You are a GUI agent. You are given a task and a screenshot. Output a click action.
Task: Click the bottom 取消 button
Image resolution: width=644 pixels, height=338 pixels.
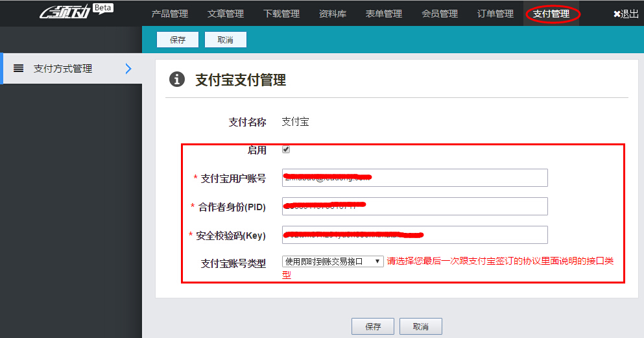click(421, 326)
